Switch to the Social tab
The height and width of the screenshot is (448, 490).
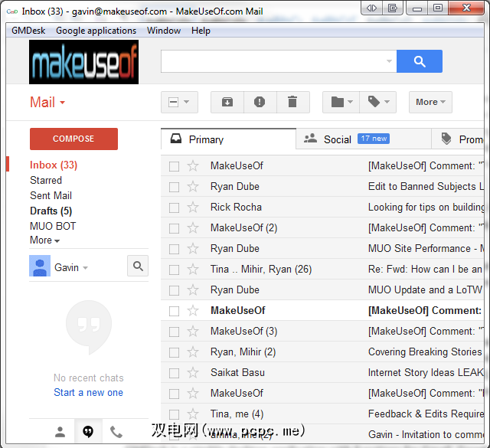[x=364, y=139]
